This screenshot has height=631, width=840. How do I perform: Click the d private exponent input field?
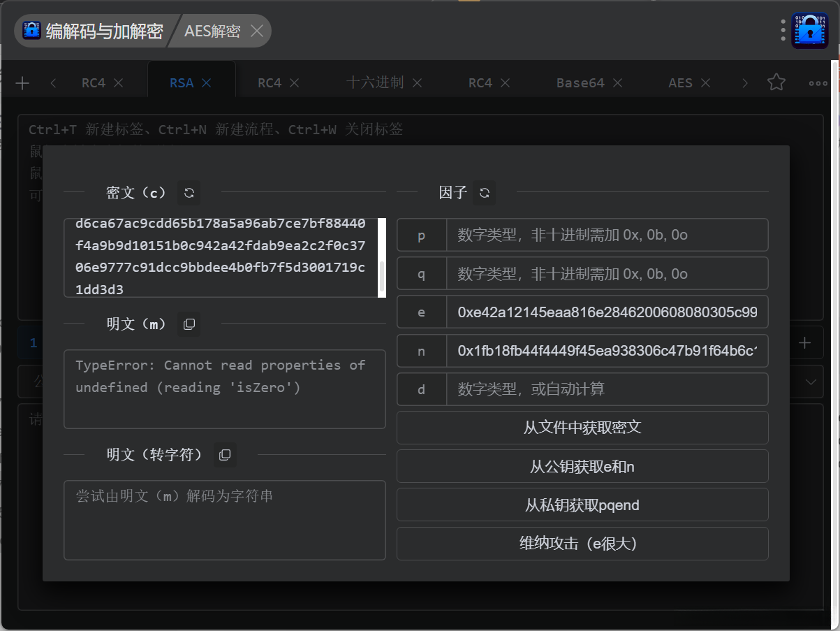607,389
